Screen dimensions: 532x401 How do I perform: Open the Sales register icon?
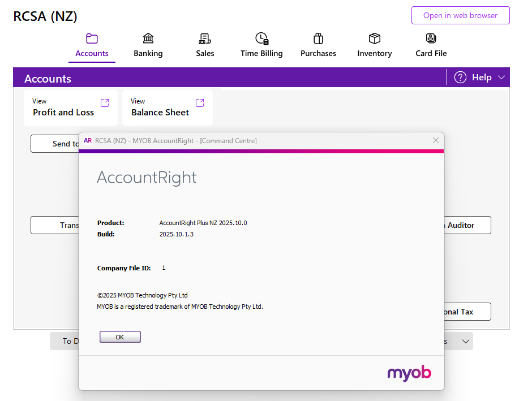(205, 38)
